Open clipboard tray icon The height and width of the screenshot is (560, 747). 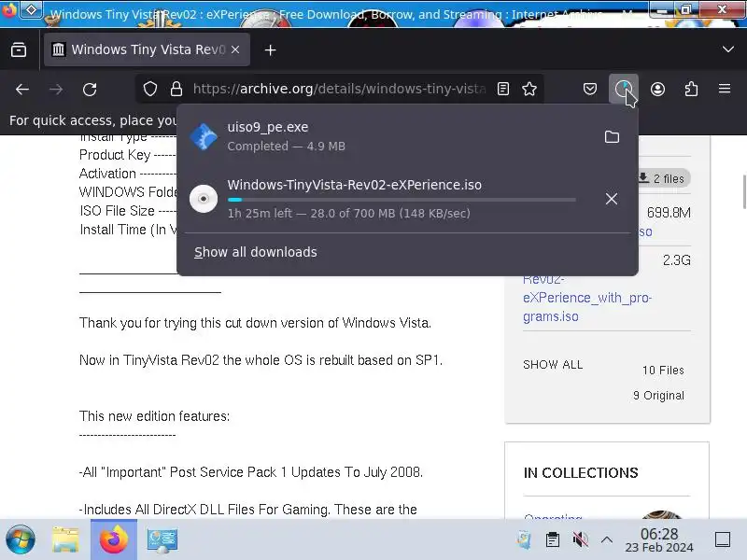pyautogui.click(x=553, y=540)
